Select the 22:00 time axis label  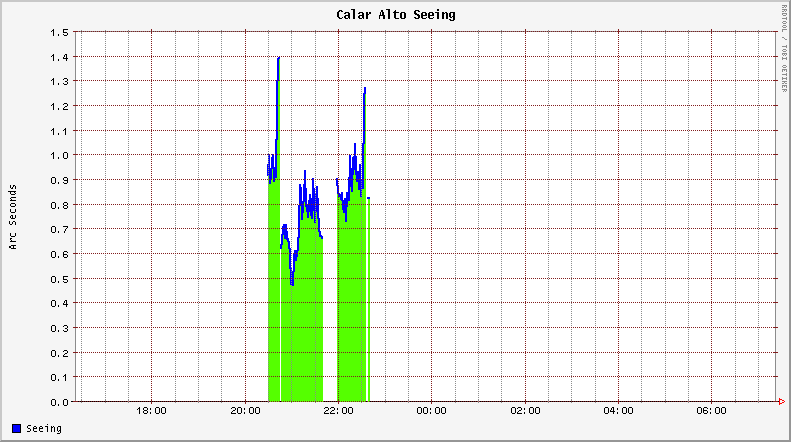point(338,411)
